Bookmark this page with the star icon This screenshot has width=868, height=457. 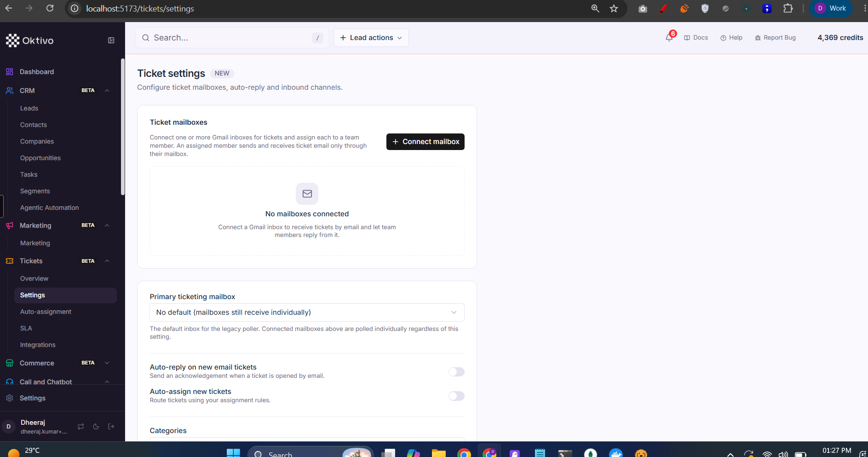[614, 8]
